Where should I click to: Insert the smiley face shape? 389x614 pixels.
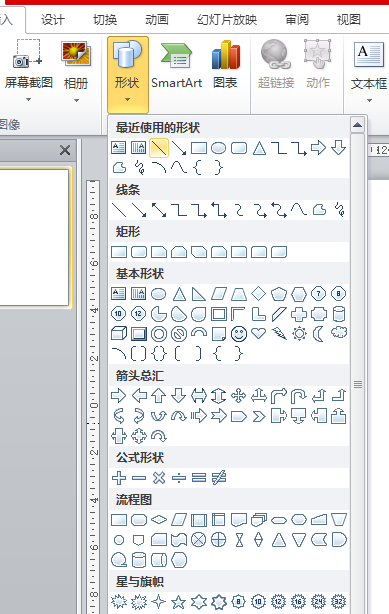pos(239,334)
